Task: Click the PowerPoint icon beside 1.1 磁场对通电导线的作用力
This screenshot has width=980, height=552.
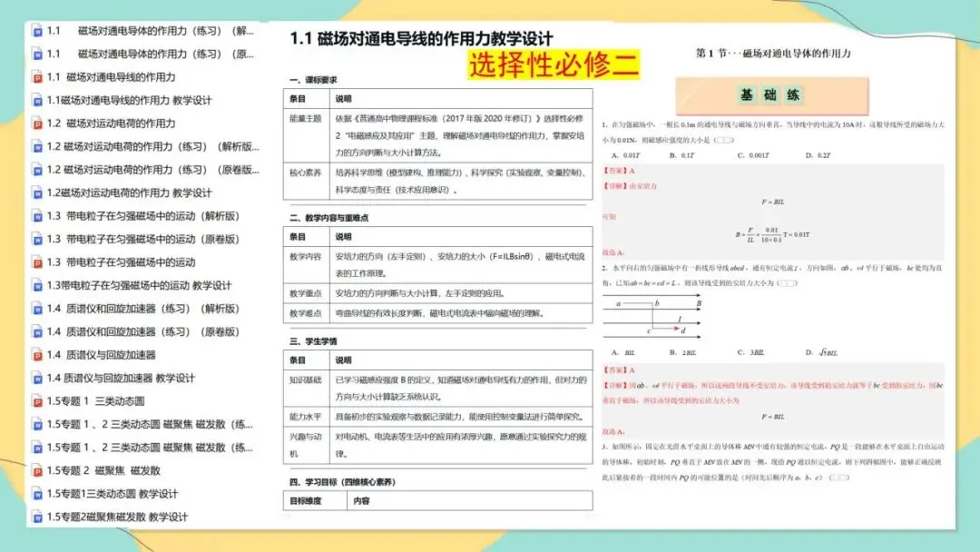Action: pyautogui.click(x=37, y=77)
